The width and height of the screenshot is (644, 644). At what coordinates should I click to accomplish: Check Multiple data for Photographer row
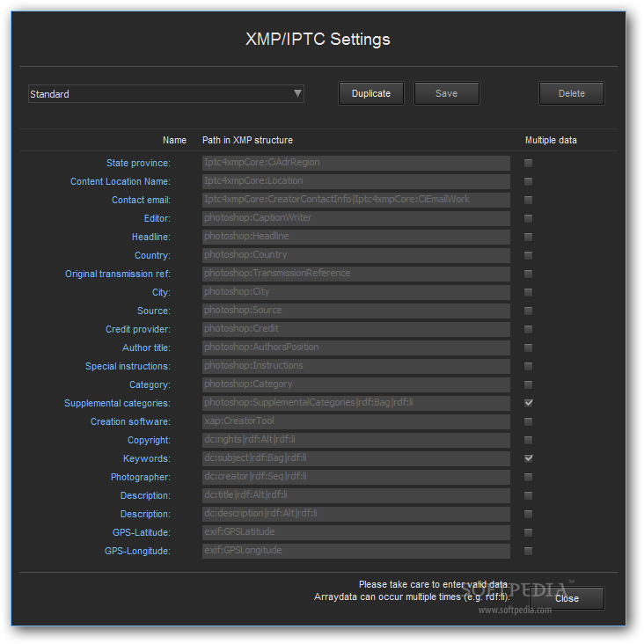(x=528, y=477)
